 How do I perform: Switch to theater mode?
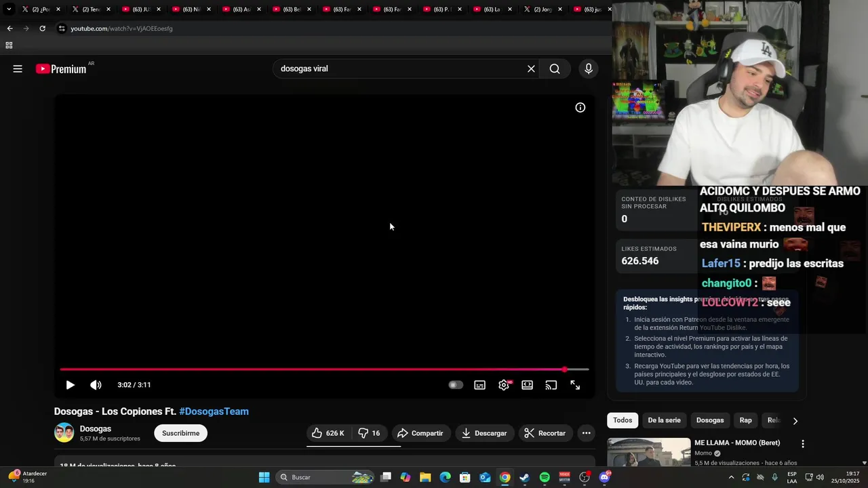point(527,385)
